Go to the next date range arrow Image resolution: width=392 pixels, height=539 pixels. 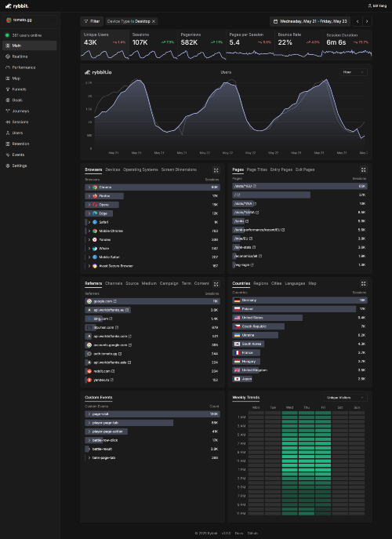[367, 21]
